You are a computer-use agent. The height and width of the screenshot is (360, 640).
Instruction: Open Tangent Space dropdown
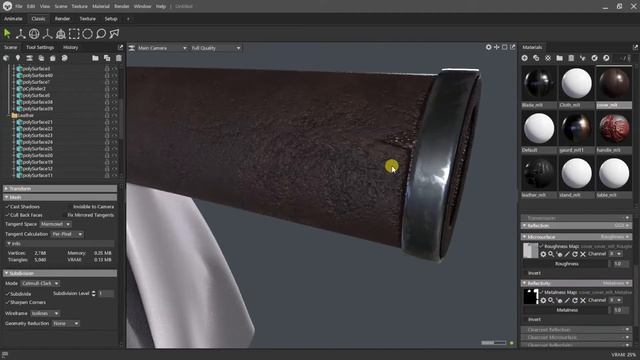[x=56, y=224]
